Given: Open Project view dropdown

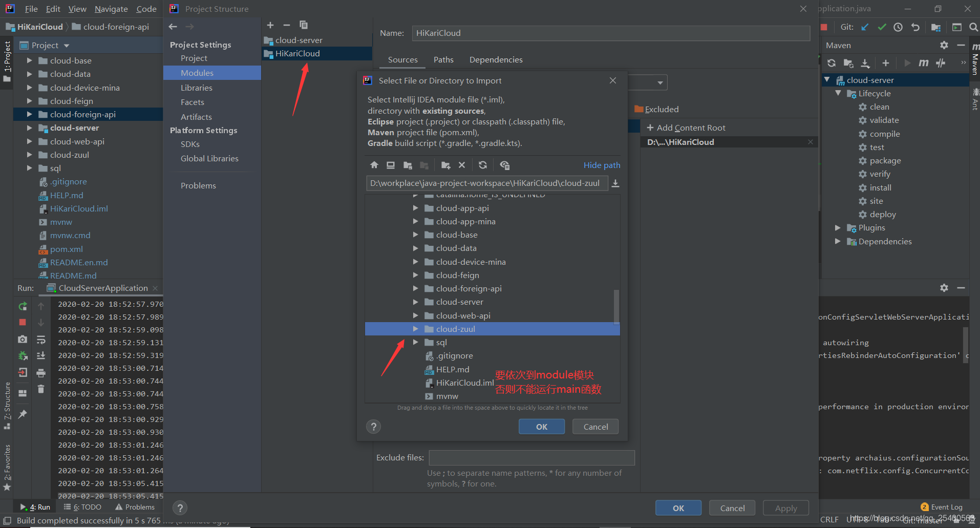Looking at the screenshot, I should click(67, 46).
